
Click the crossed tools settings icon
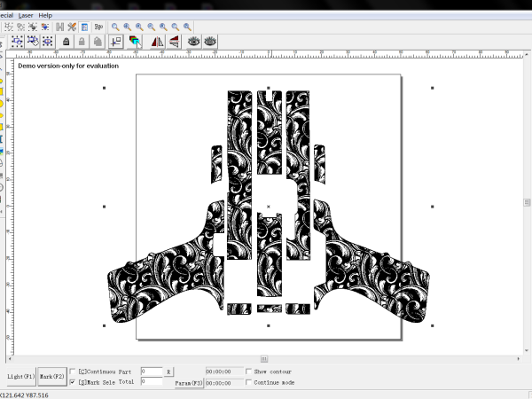(x=72, y=27)
